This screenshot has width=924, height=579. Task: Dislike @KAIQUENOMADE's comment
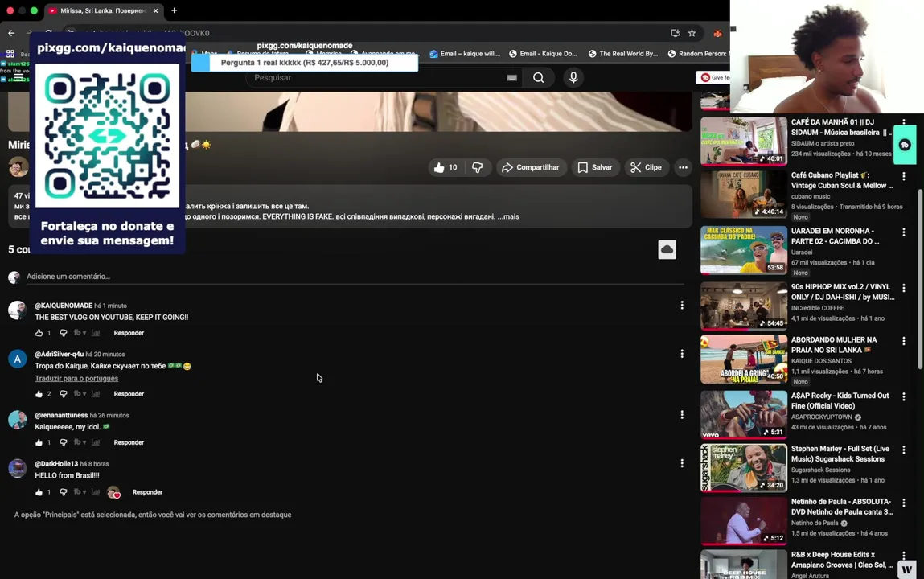point(63,333)
